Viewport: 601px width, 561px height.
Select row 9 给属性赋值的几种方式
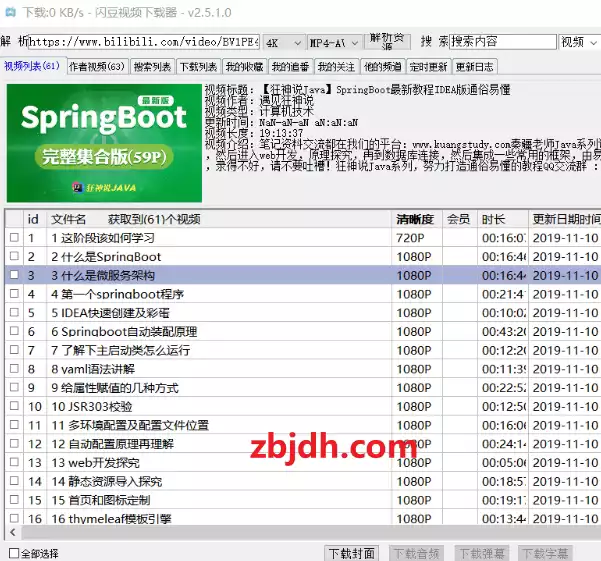click(303, 387)
